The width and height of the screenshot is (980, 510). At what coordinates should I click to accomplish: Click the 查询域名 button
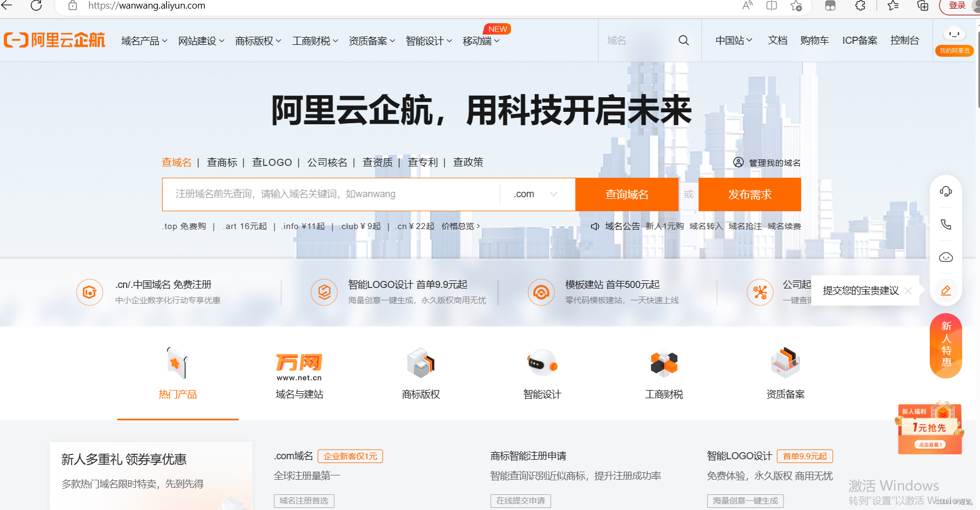coord(627,194)
